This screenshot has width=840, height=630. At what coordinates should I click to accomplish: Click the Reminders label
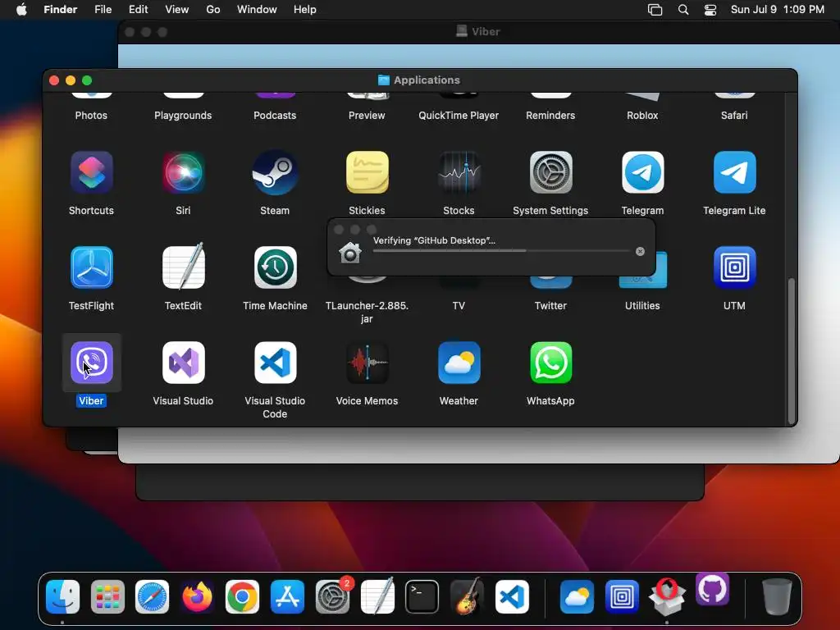(550, 115)
